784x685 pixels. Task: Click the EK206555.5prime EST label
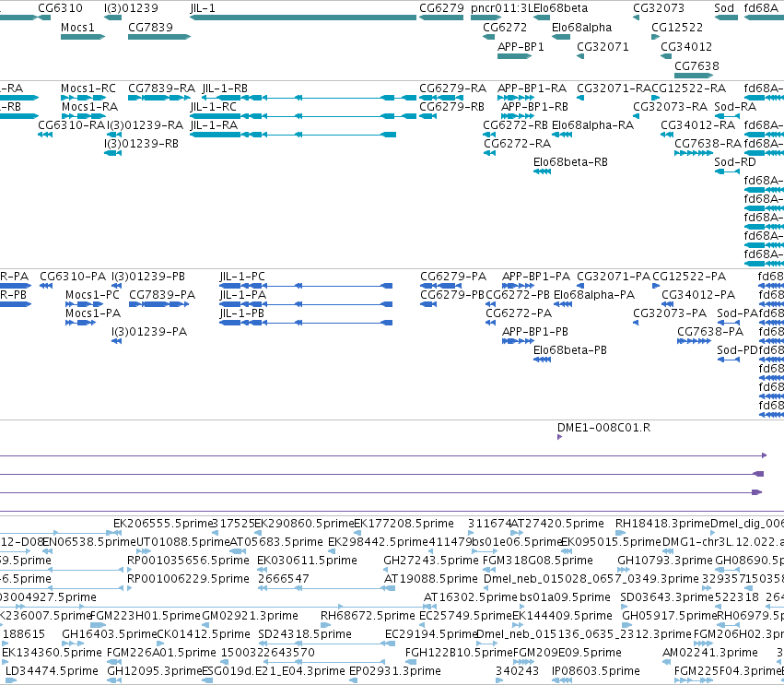(163, 524)
